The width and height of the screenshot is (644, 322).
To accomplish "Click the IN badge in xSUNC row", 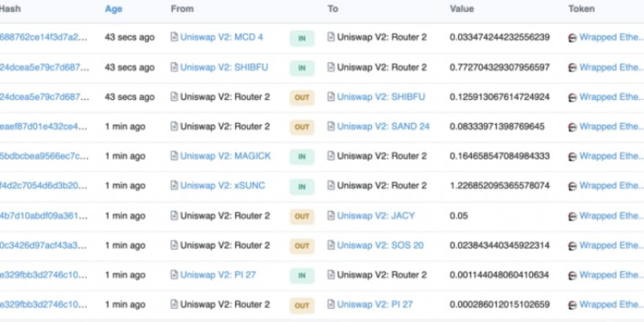I will (x=302, y=187).
